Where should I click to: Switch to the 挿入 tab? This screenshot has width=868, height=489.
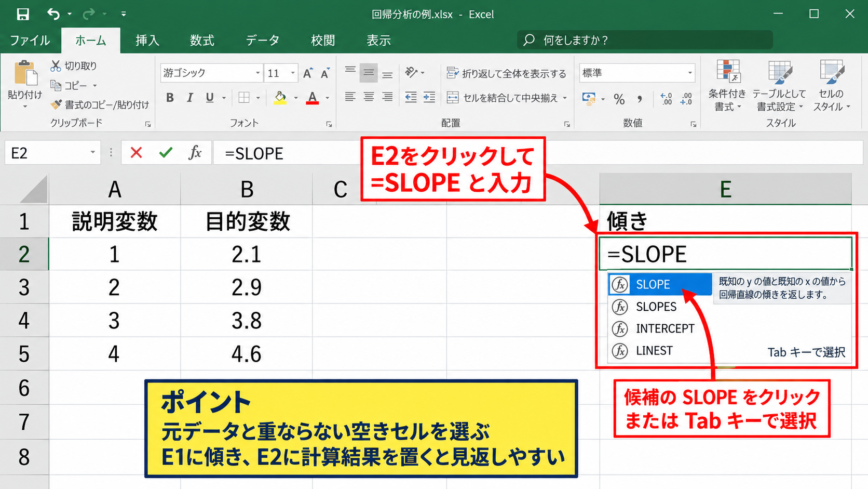(147, 41)
